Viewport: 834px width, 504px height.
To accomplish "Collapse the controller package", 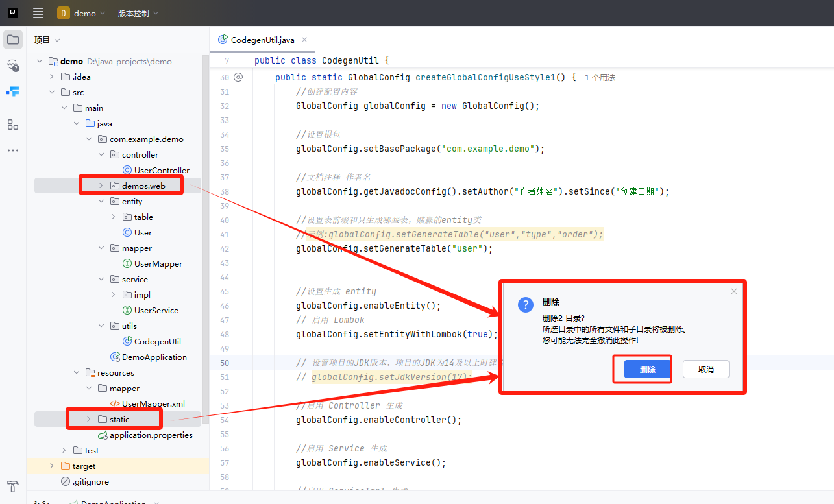I will (101, 154).
